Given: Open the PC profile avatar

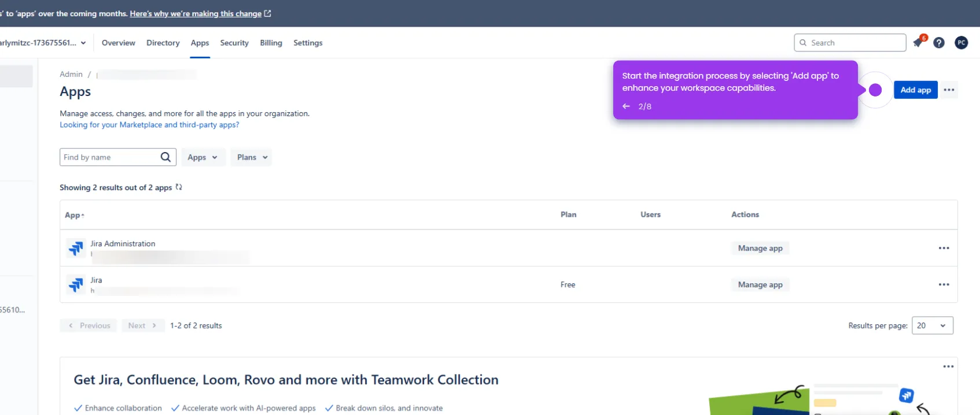Looking at the screenshot, I should [x=961, y=43].
